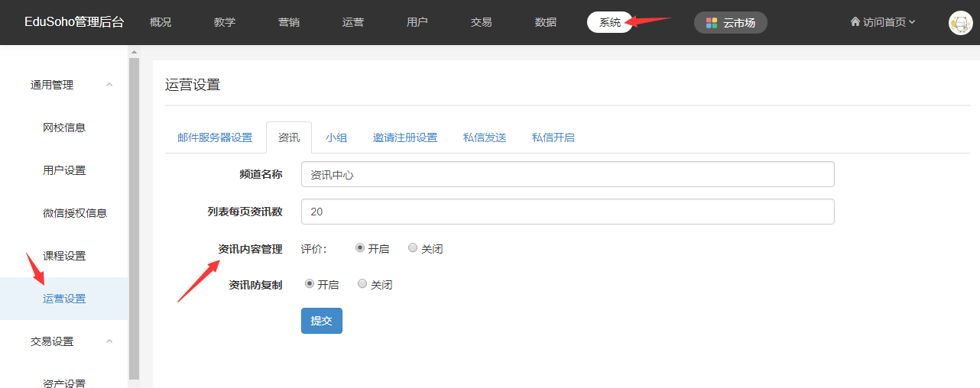Click the 频道名称 input field
Image resolution: width=980 pixels, height=388 pixels.
[x=567, y=174]
